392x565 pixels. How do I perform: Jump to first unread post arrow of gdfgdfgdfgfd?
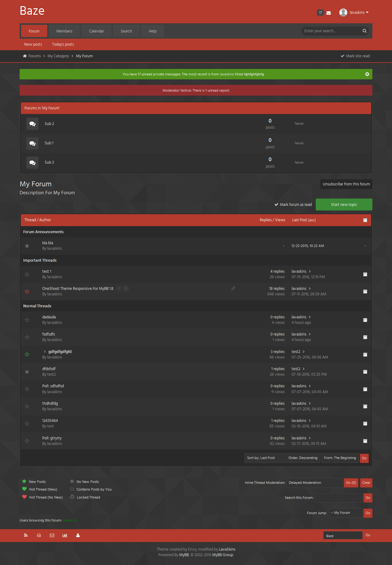[45, 352]
